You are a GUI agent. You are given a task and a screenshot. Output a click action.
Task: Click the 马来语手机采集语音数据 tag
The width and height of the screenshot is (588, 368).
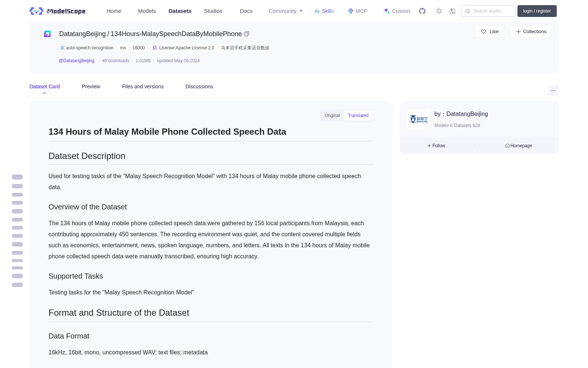point(245,48)
